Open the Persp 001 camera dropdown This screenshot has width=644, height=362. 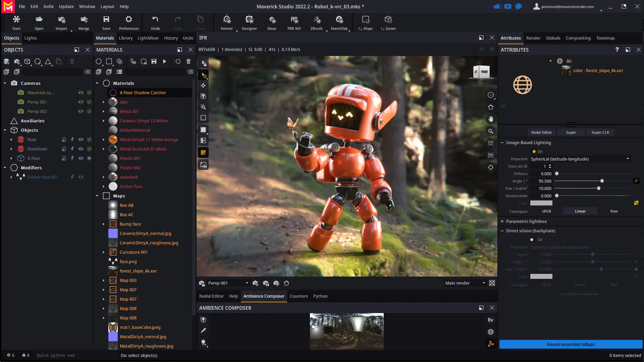point(247,283)
